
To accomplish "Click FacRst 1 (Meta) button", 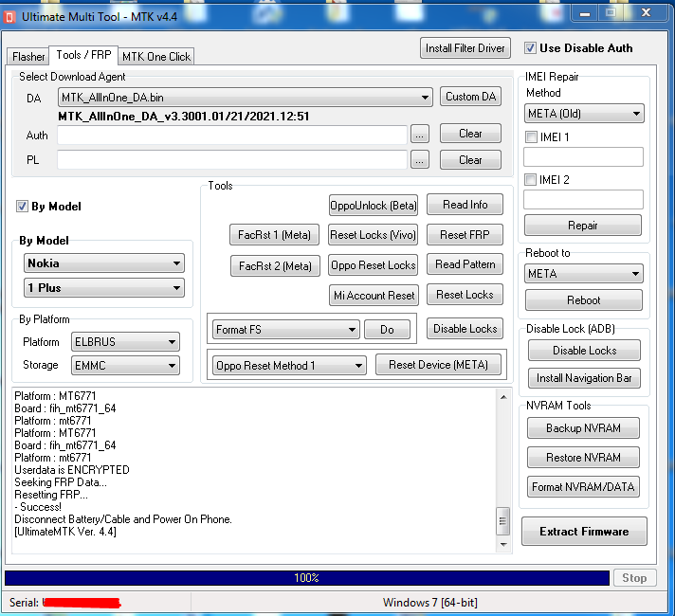I will (274, 235).
